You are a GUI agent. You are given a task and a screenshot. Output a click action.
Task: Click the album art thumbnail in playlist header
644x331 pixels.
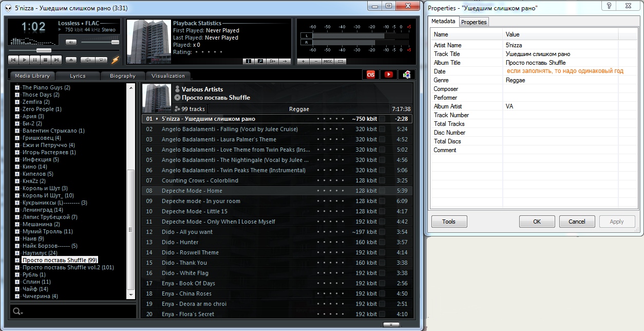tap(157, 98)
